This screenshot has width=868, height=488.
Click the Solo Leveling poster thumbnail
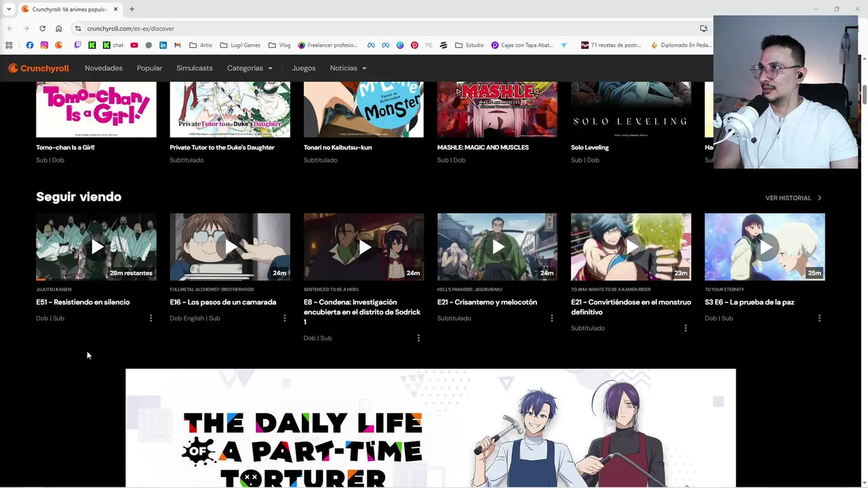point(631,109)
